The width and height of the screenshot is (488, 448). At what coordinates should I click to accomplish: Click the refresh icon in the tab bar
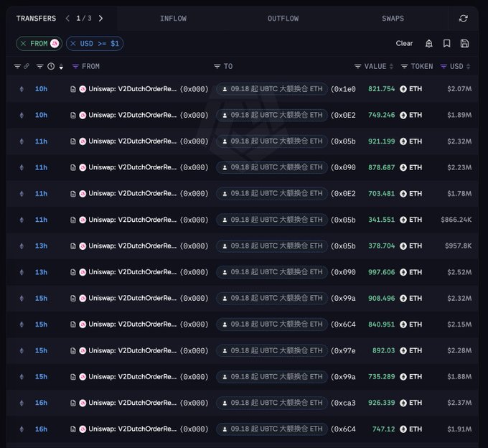click(x=463, y=19)
